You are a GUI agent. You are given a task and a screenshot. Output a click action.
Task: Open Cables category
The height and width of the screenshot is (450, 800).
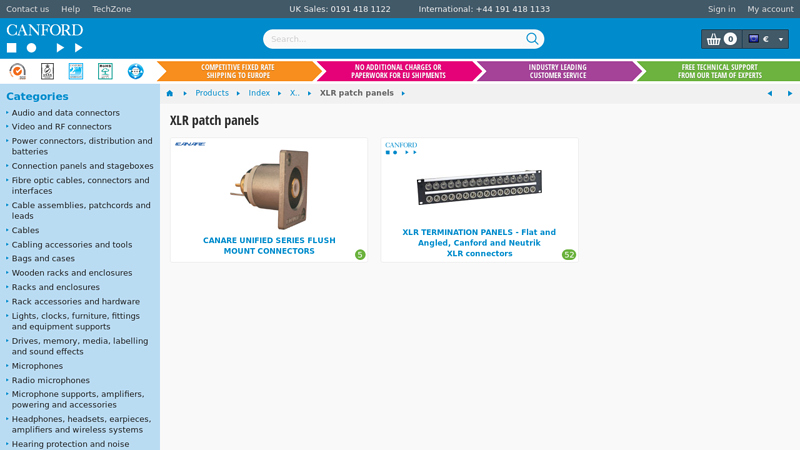[x=25, y=230]
